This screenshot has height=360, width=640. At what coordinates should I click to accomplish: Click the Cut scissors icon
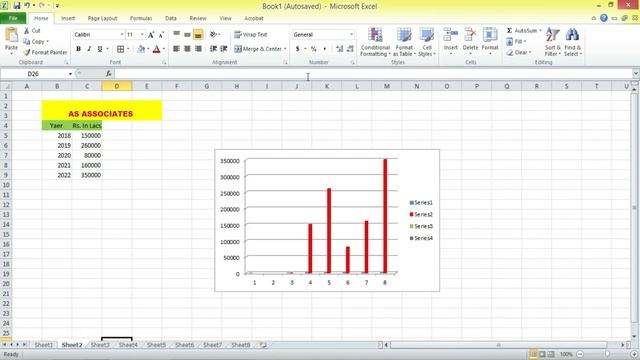pyautogui.click(x=27, y=31)
